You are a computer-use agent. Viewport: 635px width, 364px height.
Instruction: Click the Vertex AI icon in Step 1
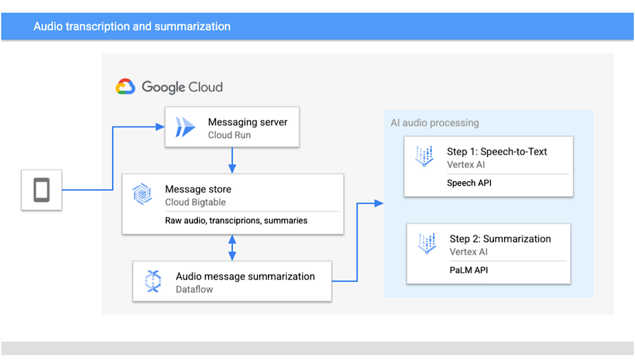(x=424, y=156)
